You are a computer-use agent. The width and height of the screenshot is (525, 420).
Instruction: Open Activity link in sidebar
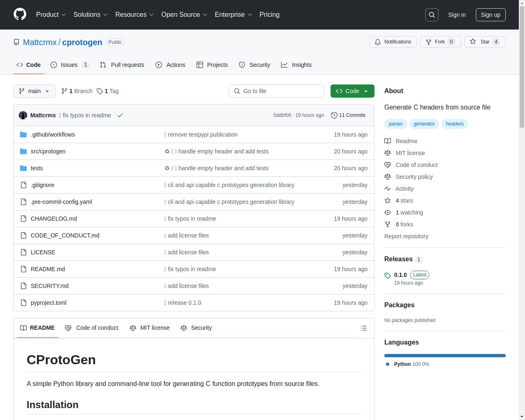click(399, 189)
